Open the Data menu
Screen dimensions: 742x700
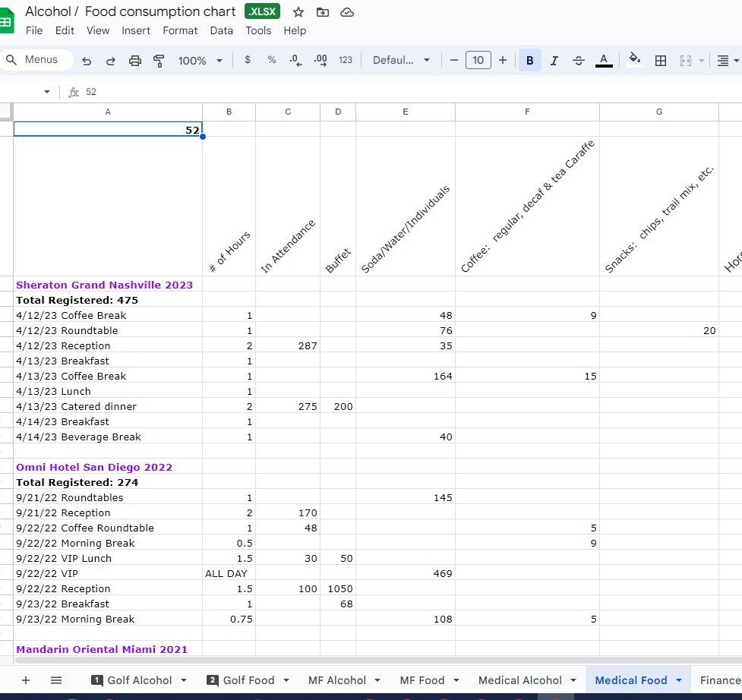pyautogui.click(x=222, y=30)
